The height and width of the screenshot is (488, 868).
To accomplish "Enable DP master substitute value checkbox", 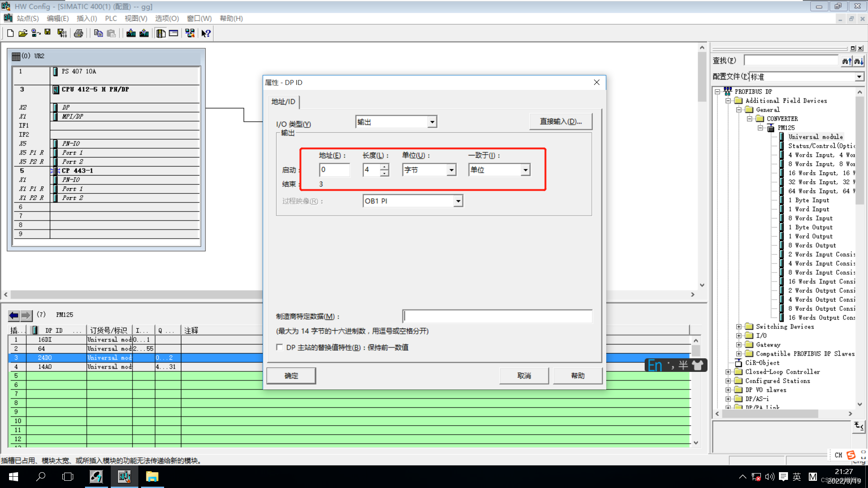I will (x=279, y=347).
